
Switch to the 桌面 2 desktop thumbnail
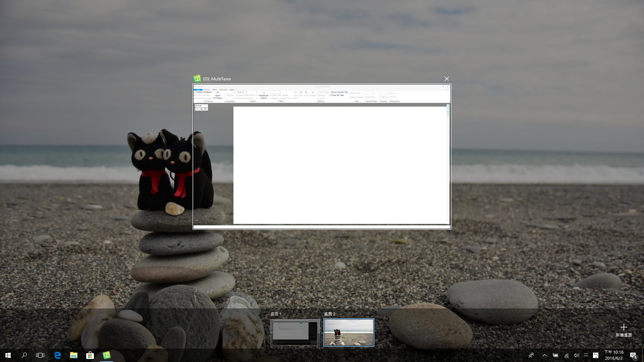point(349,332)
